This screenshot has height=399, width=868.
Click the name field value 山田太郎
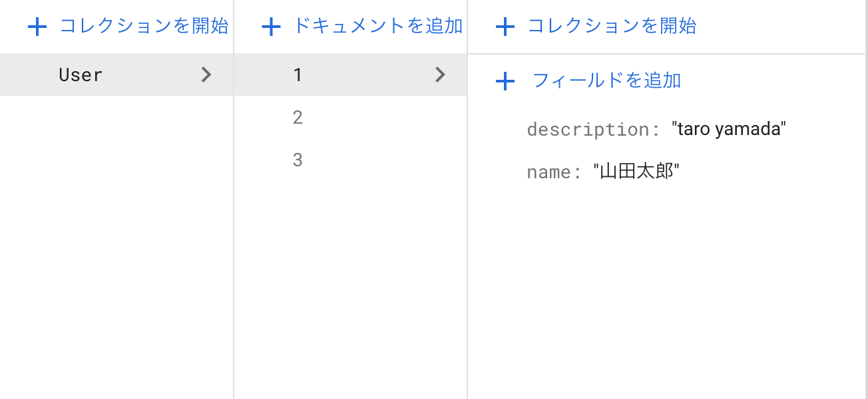pyautogui.click(x=637, y=171)
